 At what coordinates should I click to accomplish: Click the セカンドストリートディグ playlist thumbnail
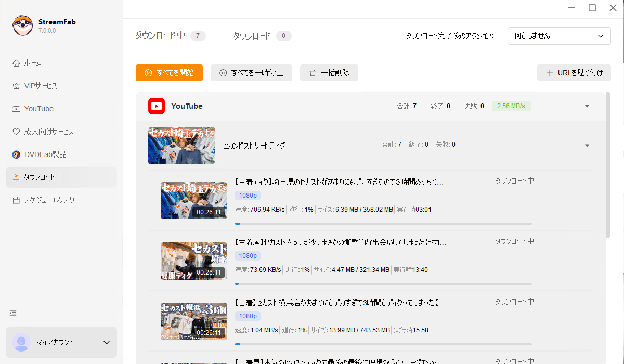(x=181, y=146)
